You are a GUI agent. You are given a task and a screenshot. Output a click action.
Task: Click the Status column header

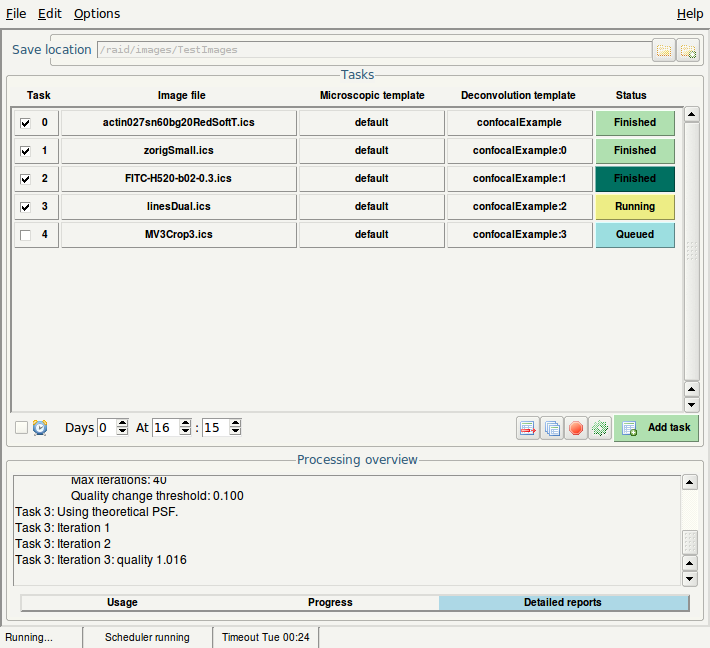tap(631, 96)
